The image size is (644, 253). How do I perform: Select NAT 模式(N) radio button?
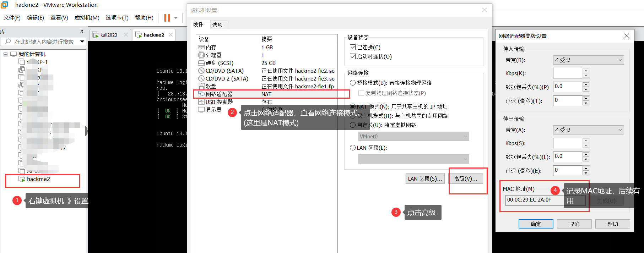click(353, 106)
